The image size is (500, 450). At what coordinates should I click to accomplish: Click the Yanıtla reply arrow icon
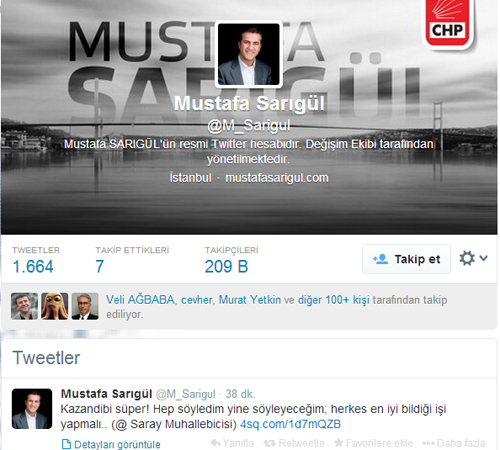215,443
